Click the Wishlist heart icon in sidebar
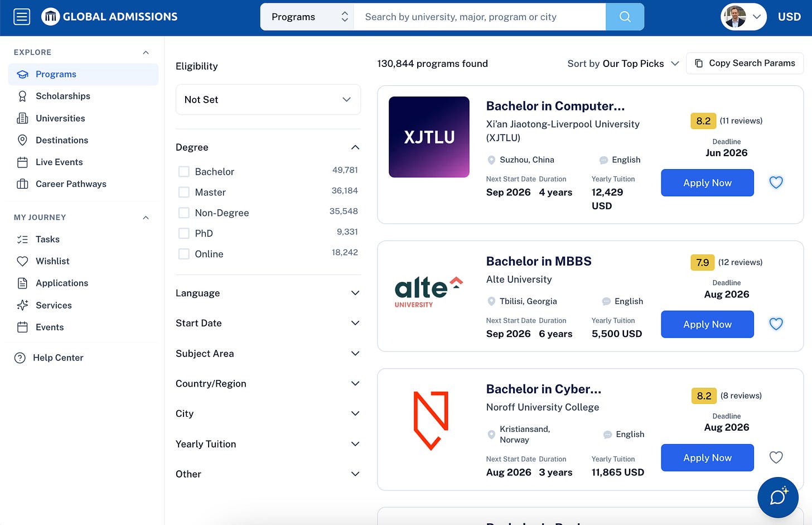This screenshot has width=812, height=525. 22,261
